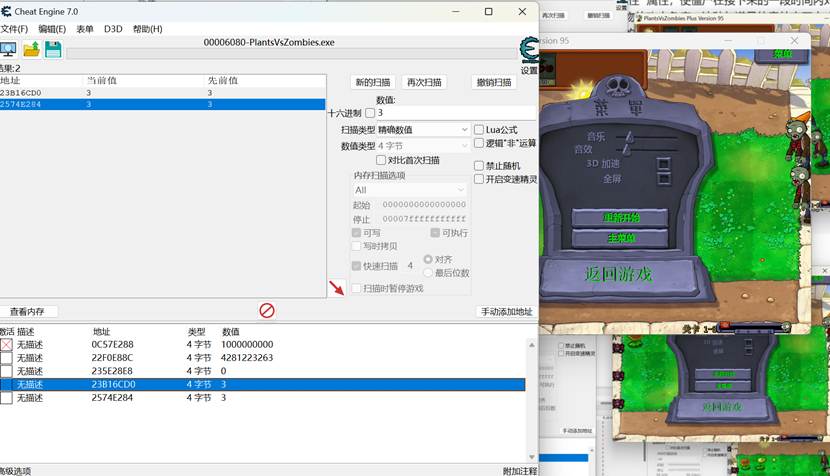The image size is (830, 476).
Task: Click value 1000000000 in address table
Action: coord(247,344)
